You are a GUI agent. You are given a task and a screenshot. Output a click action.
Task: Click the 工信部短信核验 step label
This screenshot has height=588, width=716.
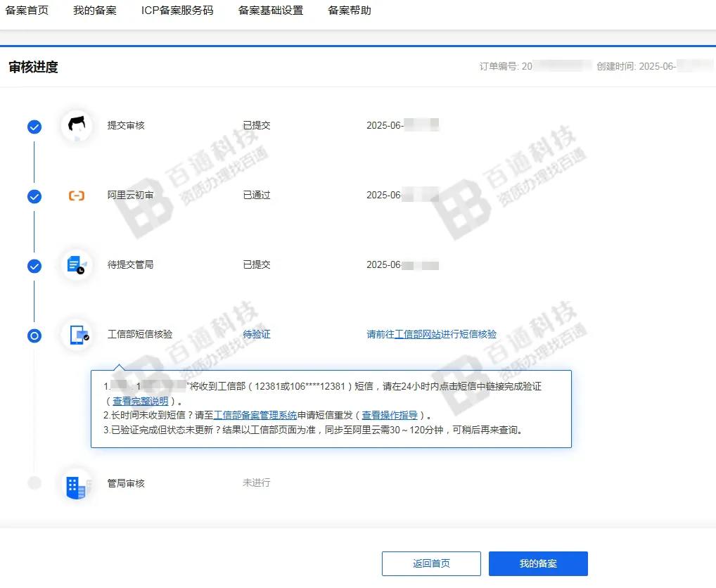click(x=140, y=334)
